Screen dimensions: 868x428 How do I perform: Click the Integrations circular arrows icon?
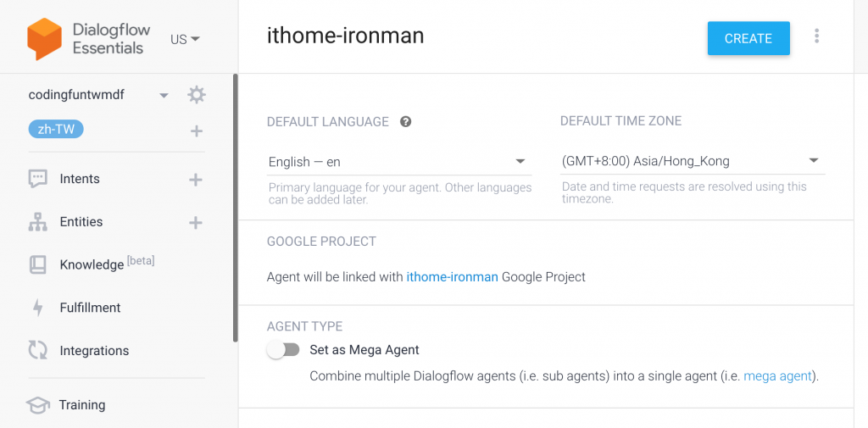[37, 351]
